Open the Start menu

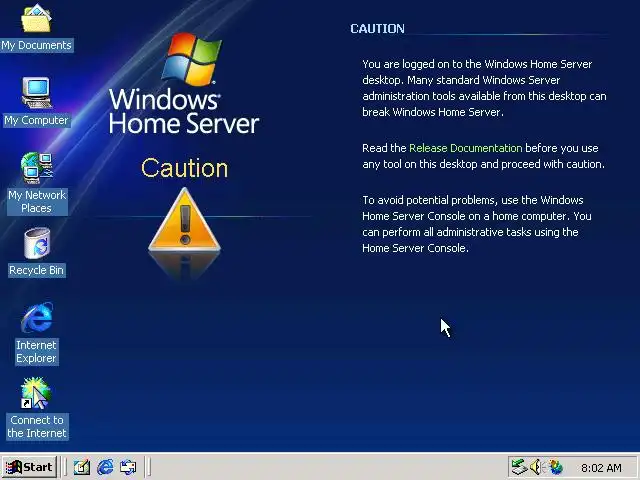click(29, 467)
